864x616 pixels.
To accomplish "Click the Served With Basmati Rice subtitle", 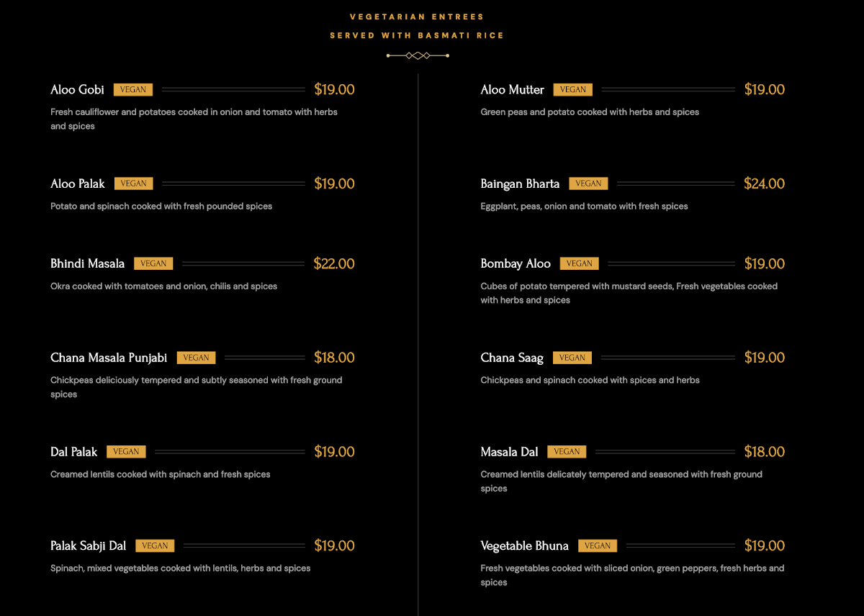I will pyautogui.click(x=417, y=35).
